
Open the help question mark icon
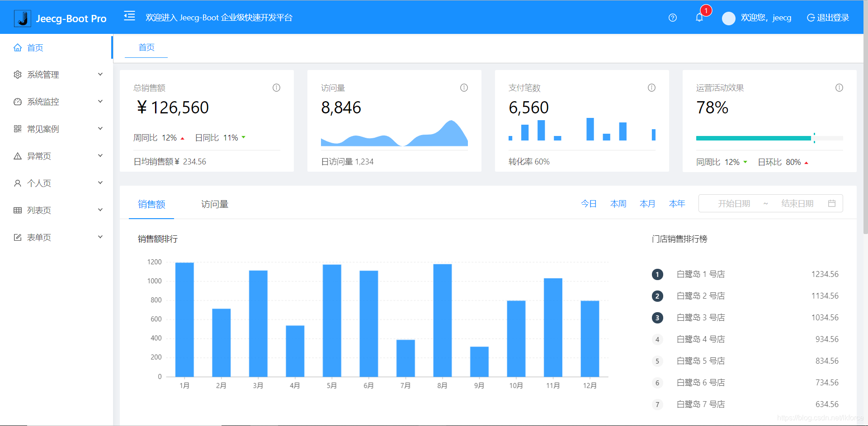point(673,18)
